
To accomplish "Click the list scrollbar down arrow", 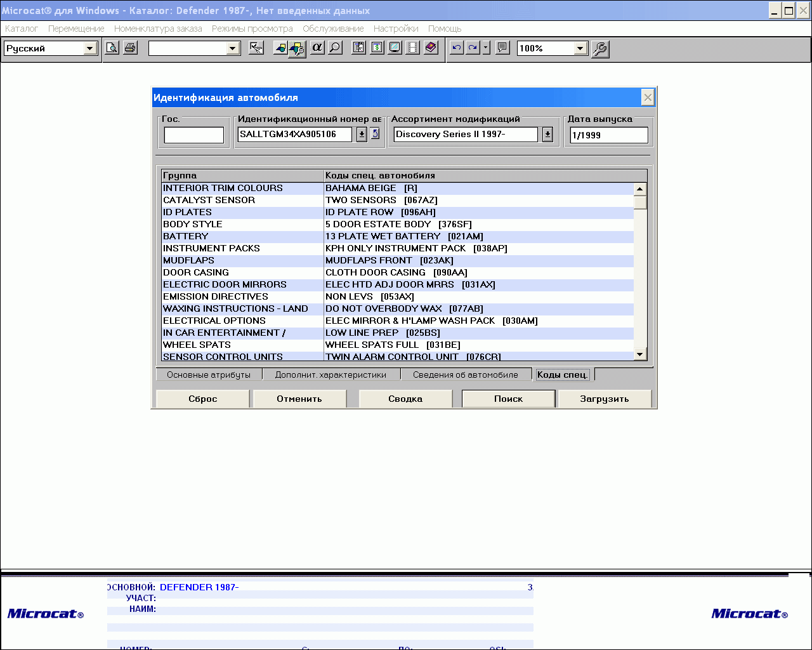I will [640, 354].
